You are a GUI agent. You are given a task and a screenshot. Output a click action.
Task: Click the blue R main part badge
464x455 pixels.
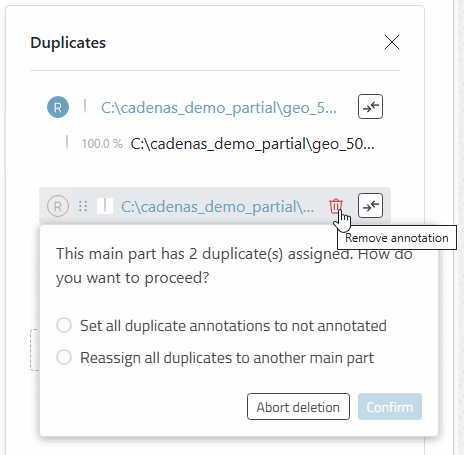pyautogui.click(x=58, y=107)
